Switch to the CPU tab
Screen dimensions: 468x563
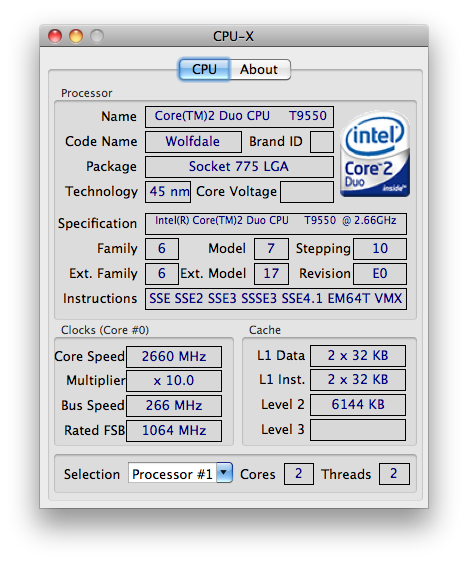(x=204, y=69)
